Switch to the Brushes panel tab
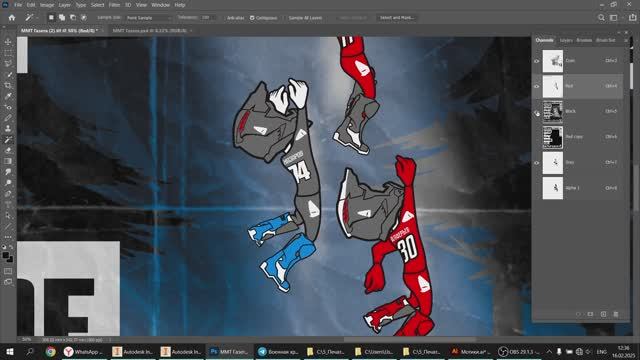Viewport: 640px width, 360px height. (x=584, y=40)
